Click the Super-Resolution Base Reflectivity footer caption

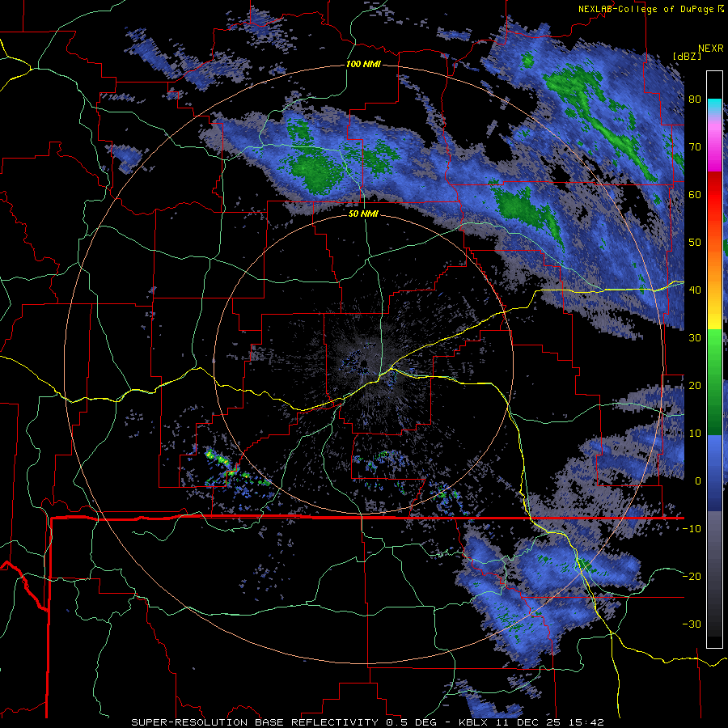point(255,722)
